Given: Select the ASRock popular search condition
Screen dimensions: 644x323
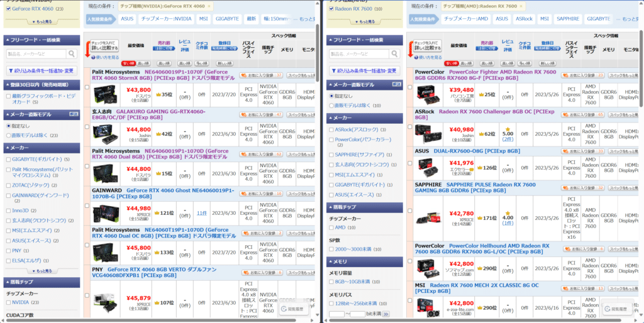Looking at the screenshot, I should coord(524,19).
